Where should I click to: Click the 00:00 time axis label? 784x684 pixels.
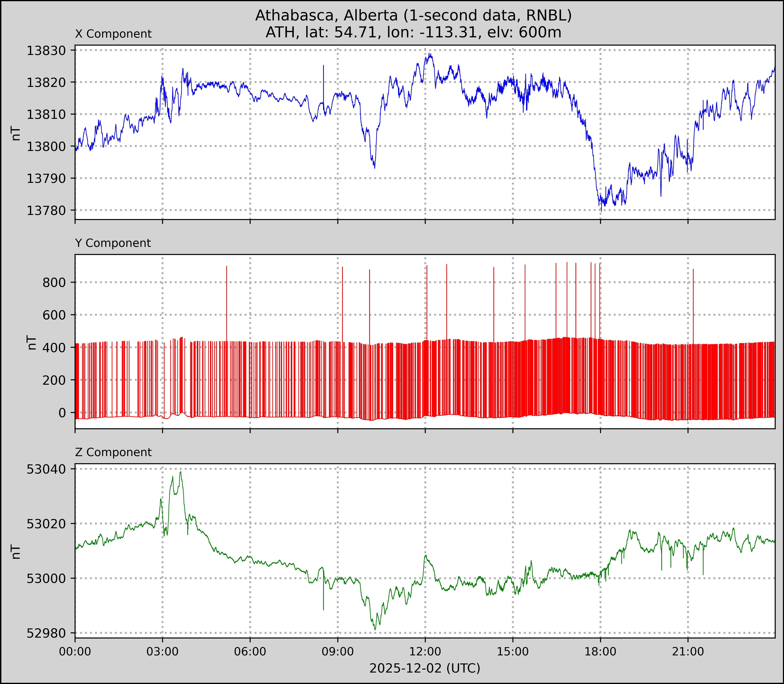pos(75,652)
